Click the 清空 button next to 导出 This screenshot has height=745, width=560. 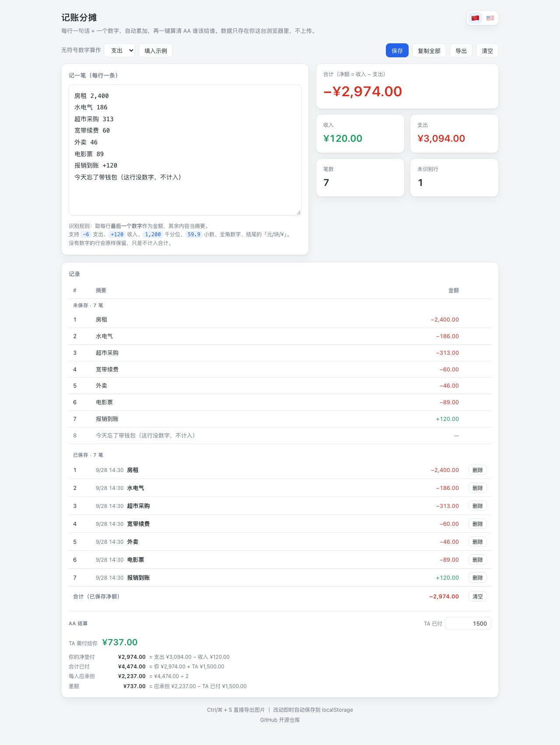487,51
